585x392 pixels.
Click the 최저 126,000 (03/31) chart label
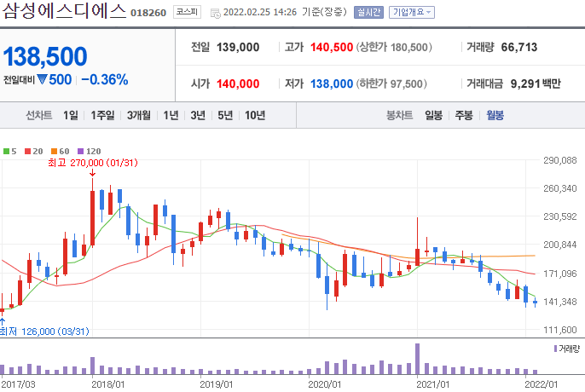click(44, 331)
